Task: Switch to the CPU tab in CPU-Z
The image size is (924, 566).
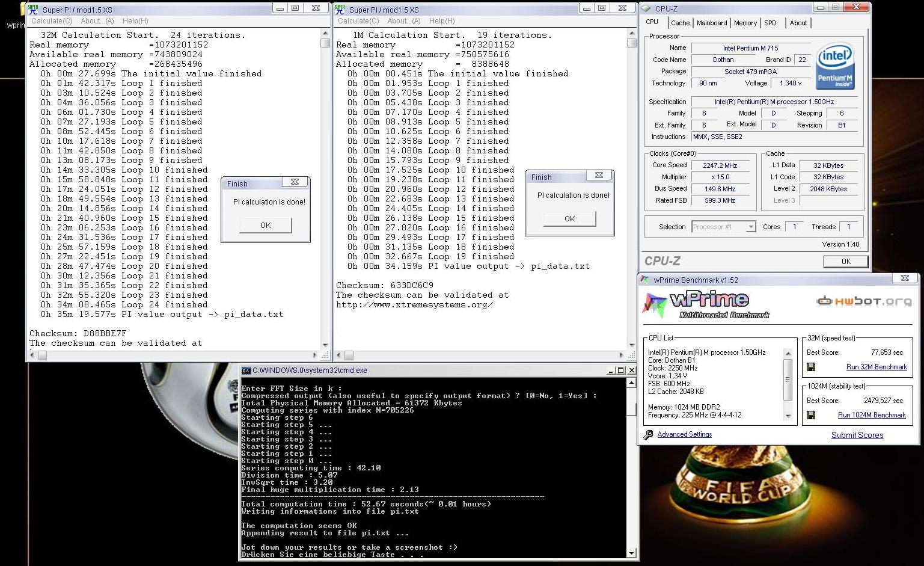Action: click(652, 22)
